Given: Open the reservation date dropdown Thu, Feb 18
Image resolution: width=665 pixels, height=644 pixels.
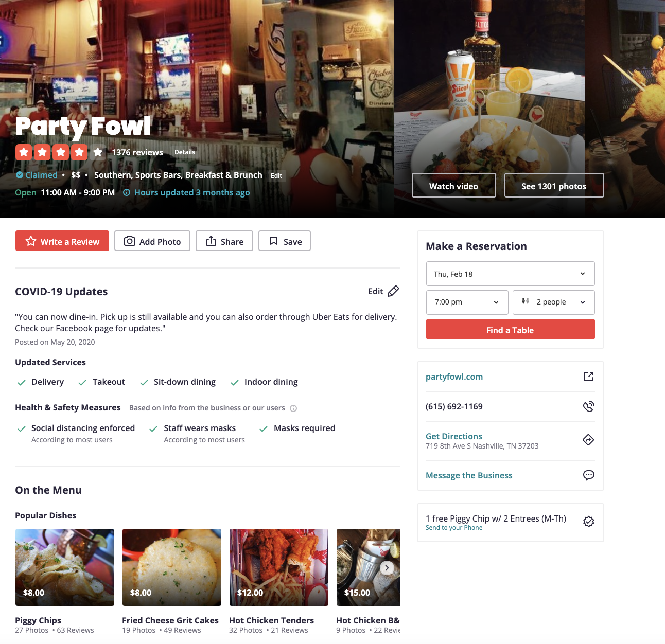Looking at the screenshot, I should (511, 274).
